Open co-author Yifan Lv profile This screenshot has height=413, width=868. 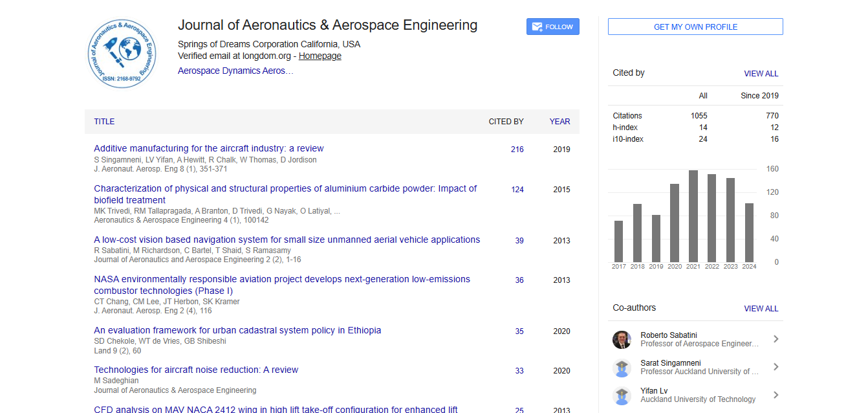coord(654,391)
